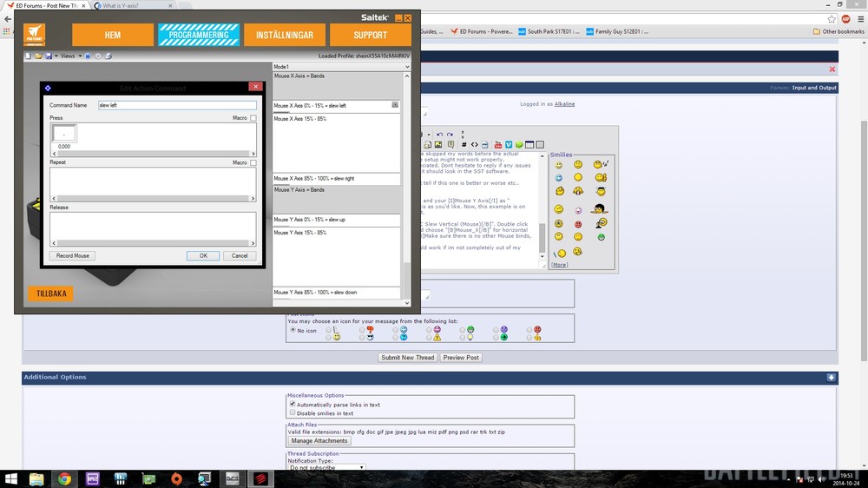Image resolution: width=868 pixels, height=488 pixels.
Task: Open the SUPPORT tab
Action: 371,35
